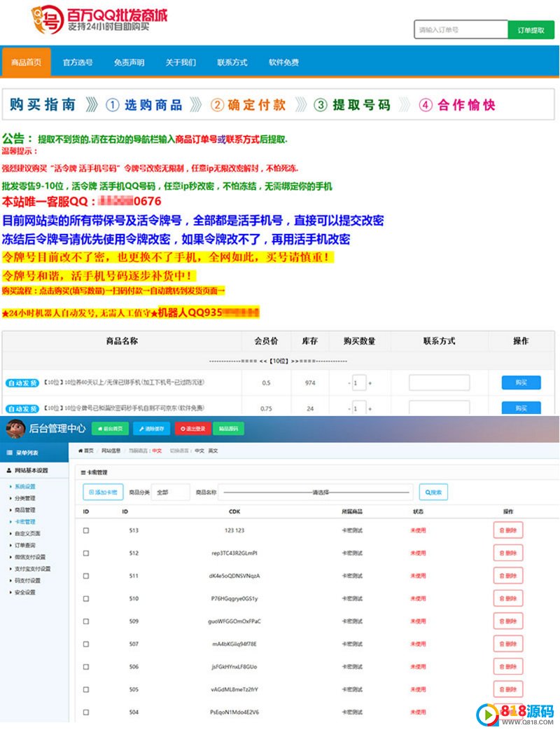
Task: Click the quantity field in the 0.5 row
Action: coord(359,383)
